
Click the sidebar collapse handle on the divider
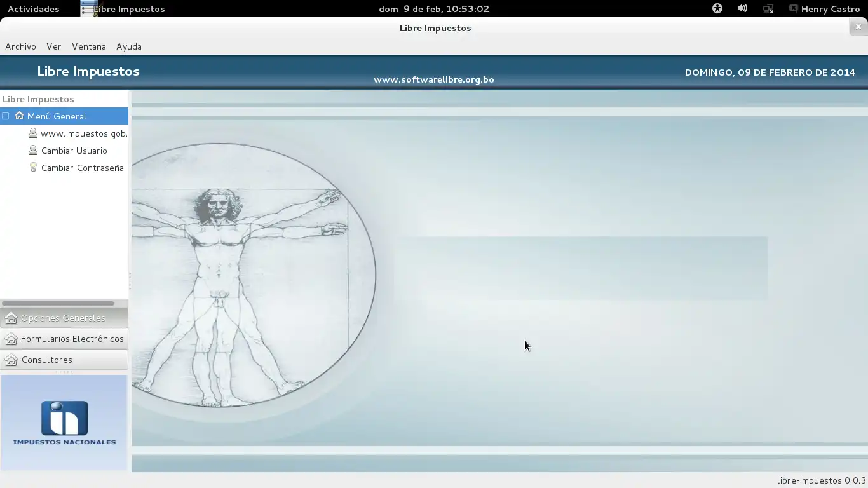pyautogui.click(x=130, y=281)
